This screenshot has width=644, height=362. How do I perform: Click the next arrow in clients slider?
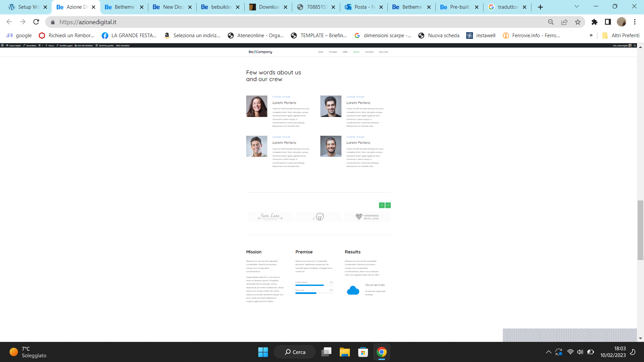tap(388, 205)
